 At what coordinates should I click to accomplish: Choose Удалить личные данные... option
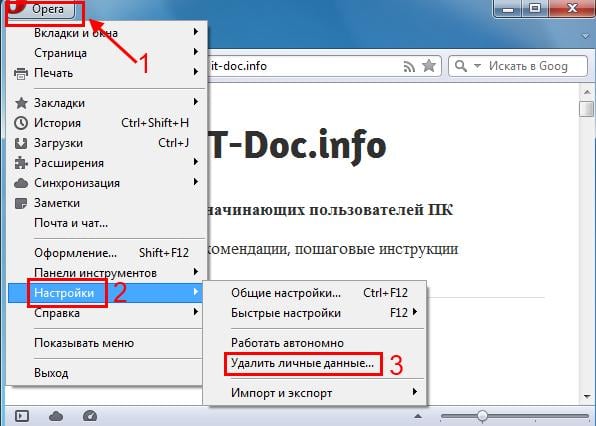[x=315, y=363]
